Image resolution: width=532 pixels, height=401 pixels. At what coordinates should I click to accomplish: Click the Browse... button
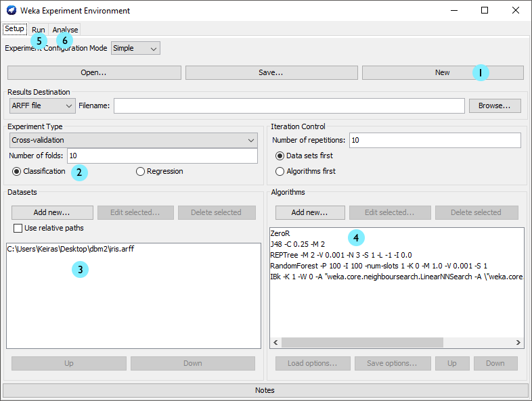point(495,106)
